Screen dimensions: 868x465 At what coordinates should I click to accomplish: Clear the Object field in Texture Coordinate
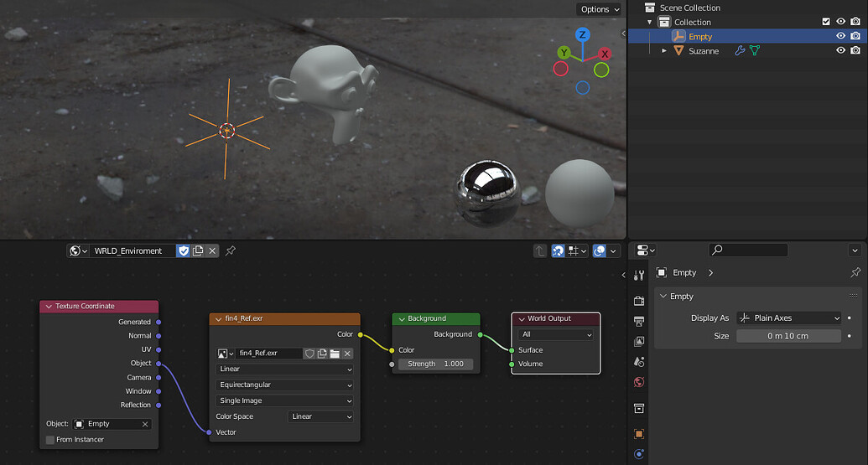(x=145, y=424)
